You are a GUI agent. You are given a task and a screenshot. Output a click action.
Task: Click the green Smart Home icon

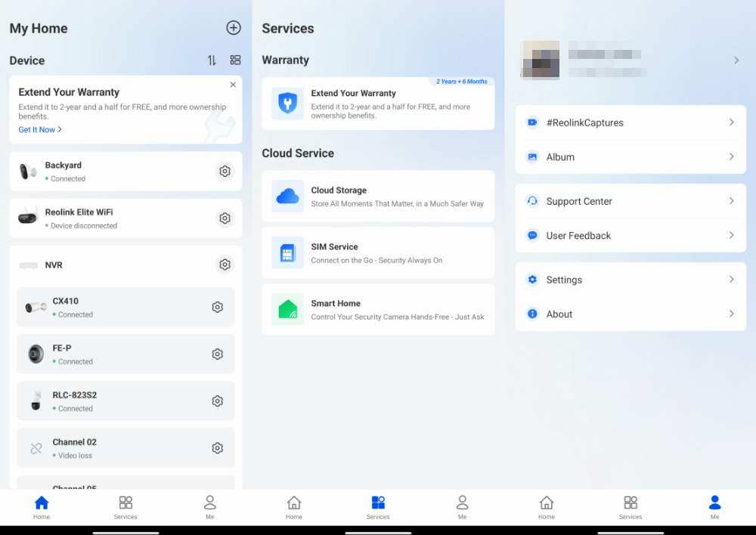(x=287, y=309)
